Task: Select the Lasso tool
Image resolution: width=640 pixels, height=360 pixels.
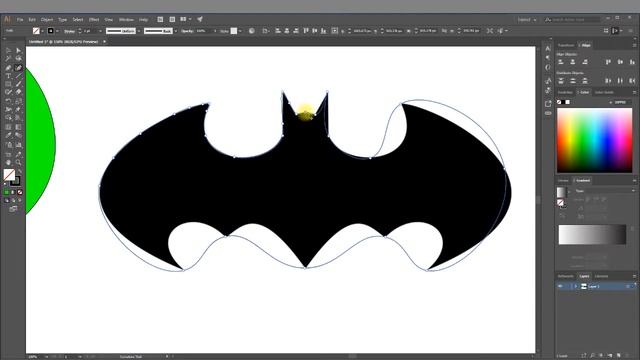Action: [x=18, y=59]
